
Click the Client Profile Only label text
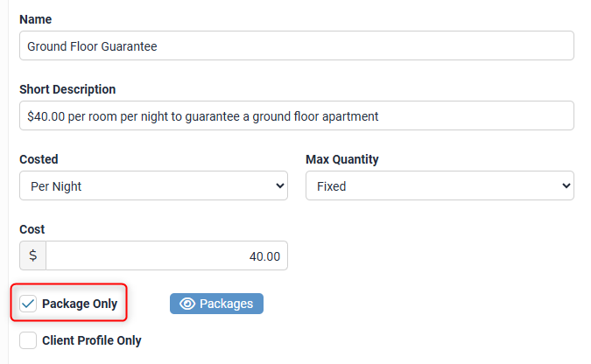[x=92, y=340]
